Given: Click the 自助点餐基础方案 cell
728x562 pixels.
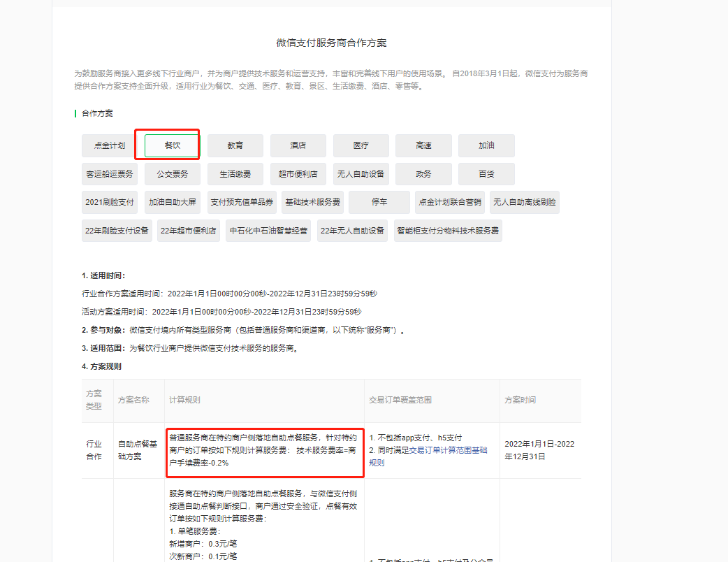Looking at the screenshot, I should 138,450.
